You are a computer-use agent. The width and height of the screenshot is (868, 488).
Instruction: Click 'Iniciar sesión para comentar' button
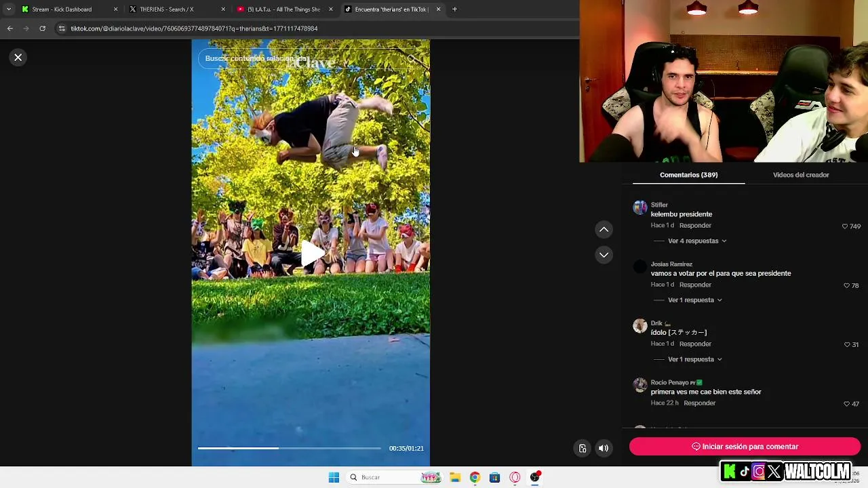point(745,447)
